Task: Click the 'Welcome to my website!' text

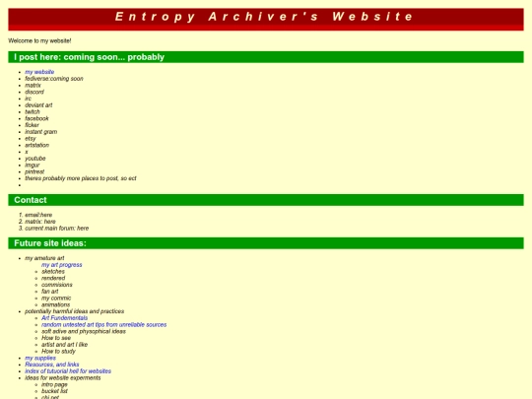Action: (39, 40)
